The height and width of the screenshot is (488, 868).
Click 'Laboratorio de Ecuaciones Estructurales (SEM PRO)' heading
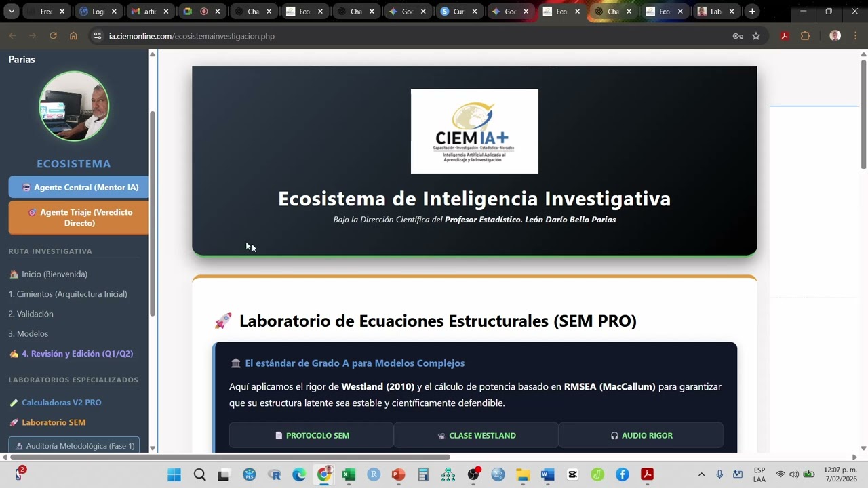[438, 321]
